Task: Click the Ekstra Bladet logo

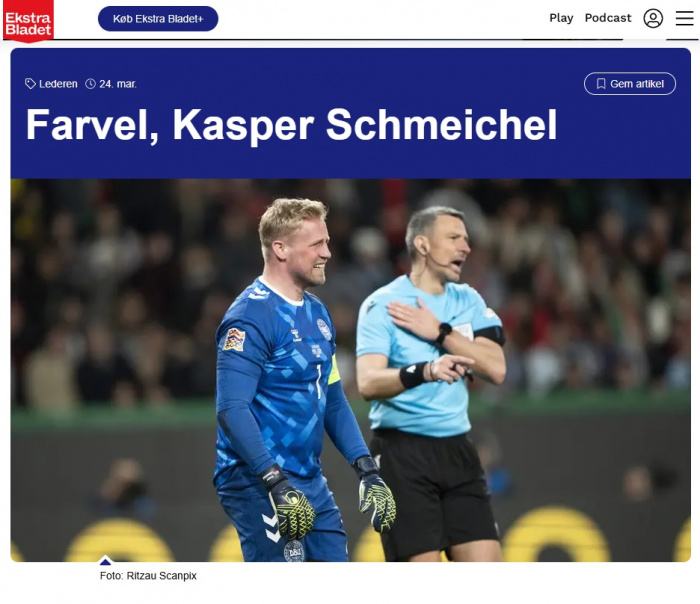Action: tap(28, 21)
